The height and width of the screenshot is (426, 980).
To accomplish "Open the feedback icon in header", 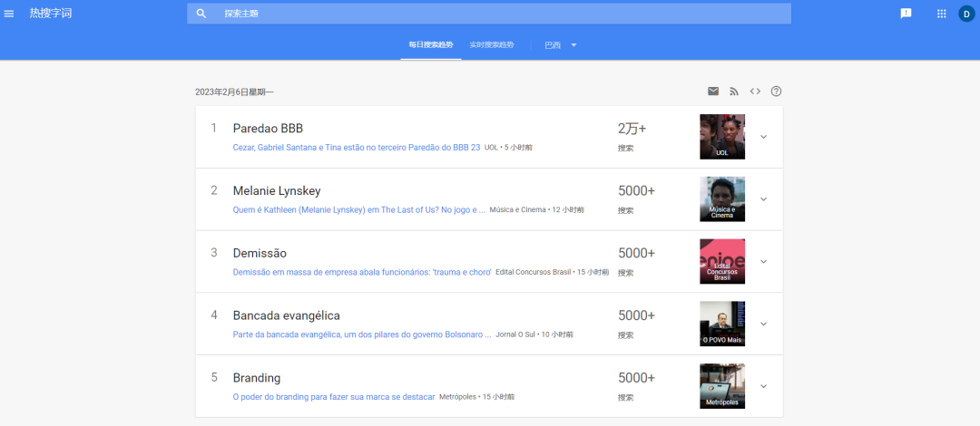I will (x=906, y=13).
